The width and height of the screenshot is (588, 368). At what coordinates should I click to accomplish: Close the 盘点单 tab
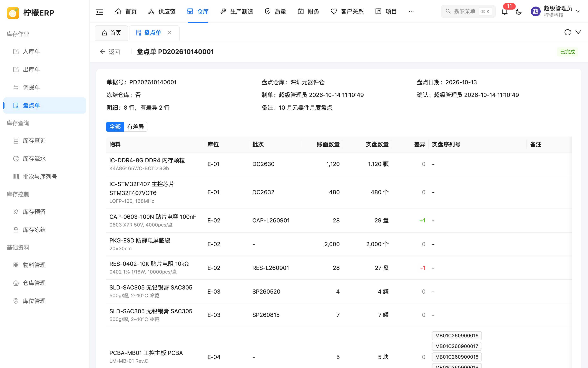pyautogui.click(x=169, y=33)
